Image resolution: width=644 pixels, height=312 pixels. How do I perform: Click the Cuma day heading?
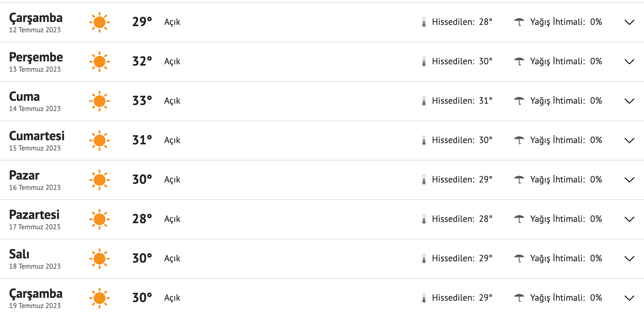pos(25,97)
